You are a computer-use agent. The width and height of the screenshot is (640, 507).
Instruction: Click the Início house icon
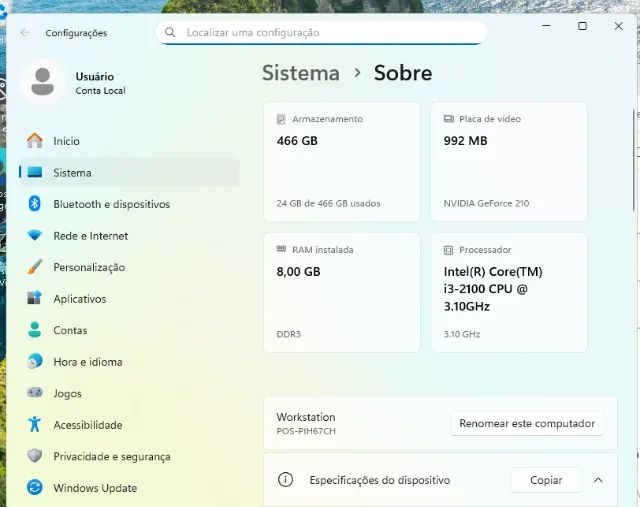click(35, 141)
